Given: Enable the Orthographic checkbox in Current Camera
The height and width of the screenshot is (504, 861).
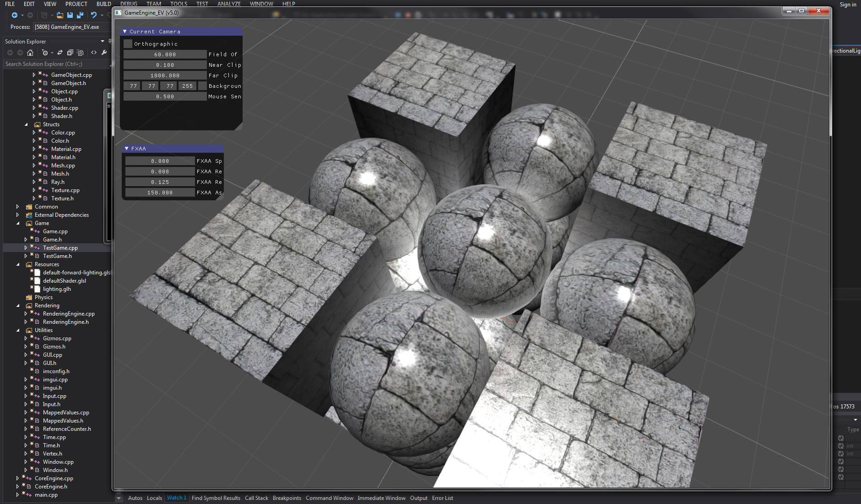Looking at the screenshot, I should [x=127, y=43].
